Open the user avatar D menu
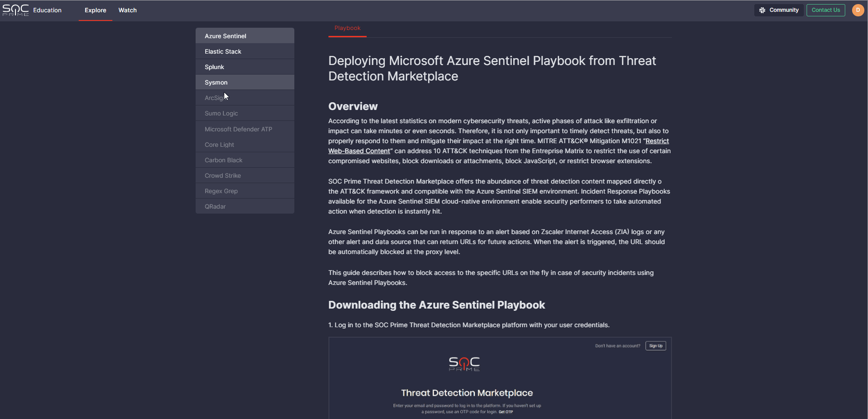 [858, 10]
